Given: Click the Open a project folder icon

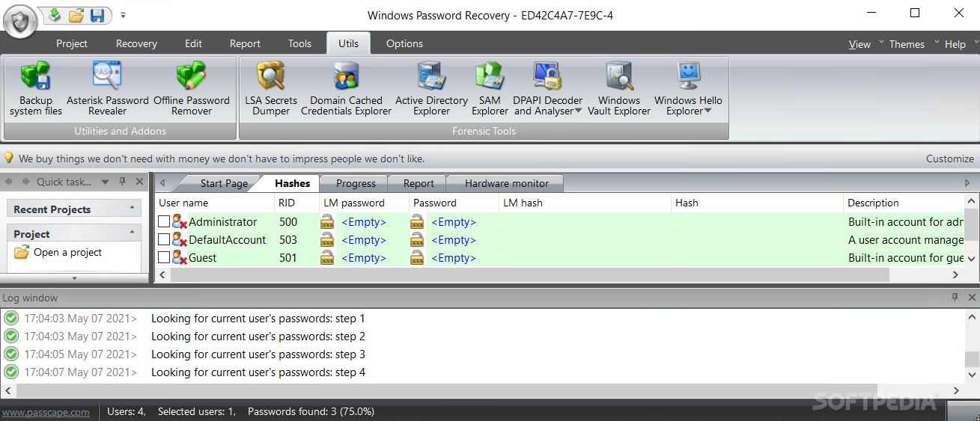Looking at the screenshot, I should 22,252.
